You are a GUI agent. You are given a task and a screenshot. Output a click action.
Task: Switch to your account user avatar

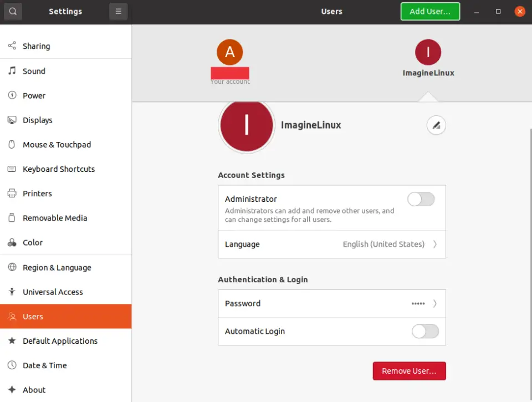pos(229,53)
